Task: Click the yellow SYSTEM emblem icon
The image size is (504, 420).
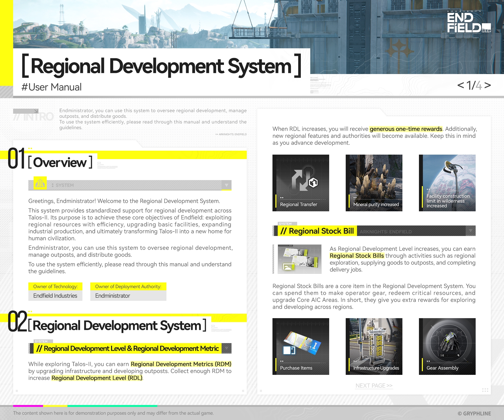Action: click(40, 183)
